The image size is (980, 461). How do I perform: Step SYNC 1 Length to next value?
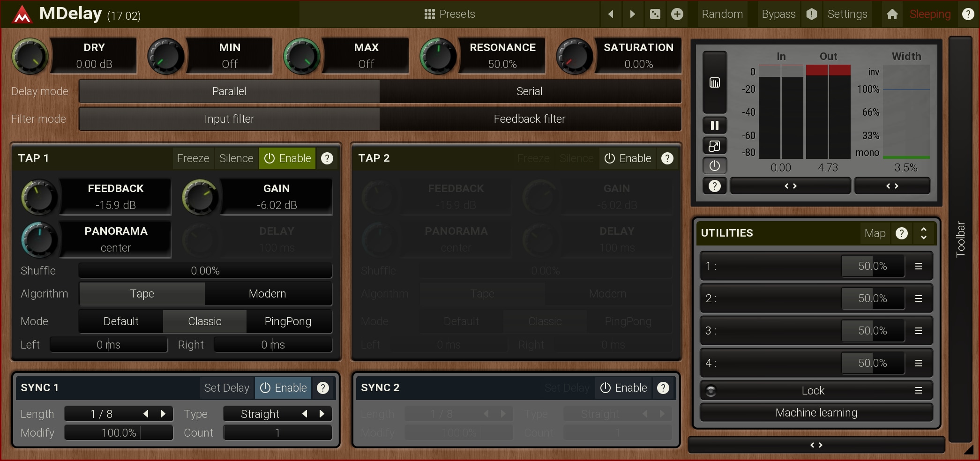point(163,414)
